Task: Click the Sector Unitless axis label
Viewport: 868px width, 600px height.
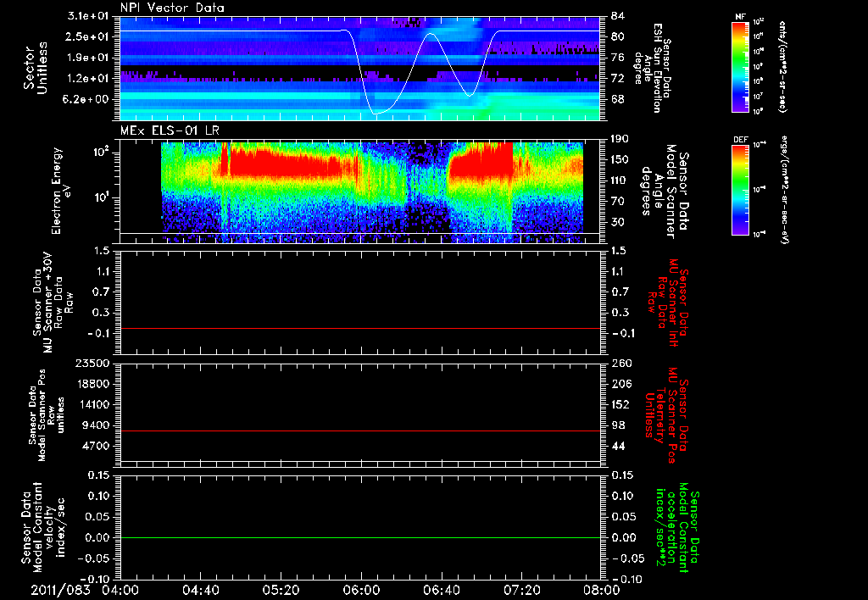Action: pyautogui.click(x=36, y=68)
